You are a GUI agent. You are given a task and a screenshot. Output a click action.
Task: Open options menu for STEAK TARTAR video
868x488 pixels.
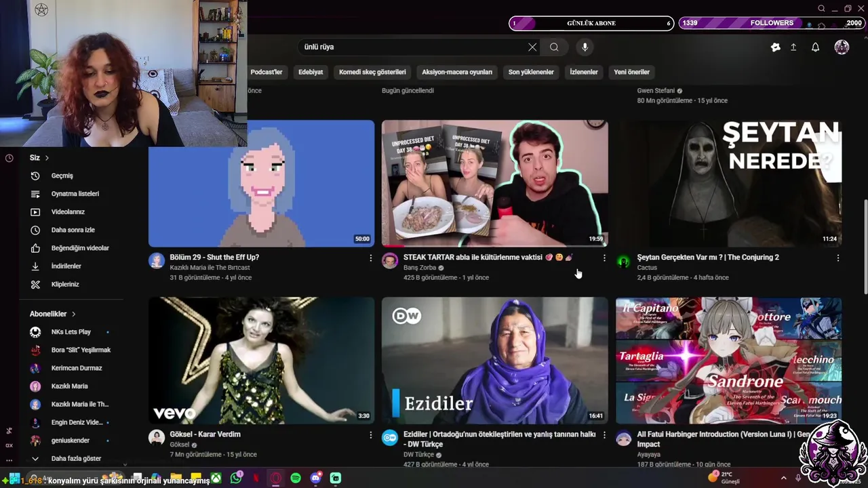(604, 258)
